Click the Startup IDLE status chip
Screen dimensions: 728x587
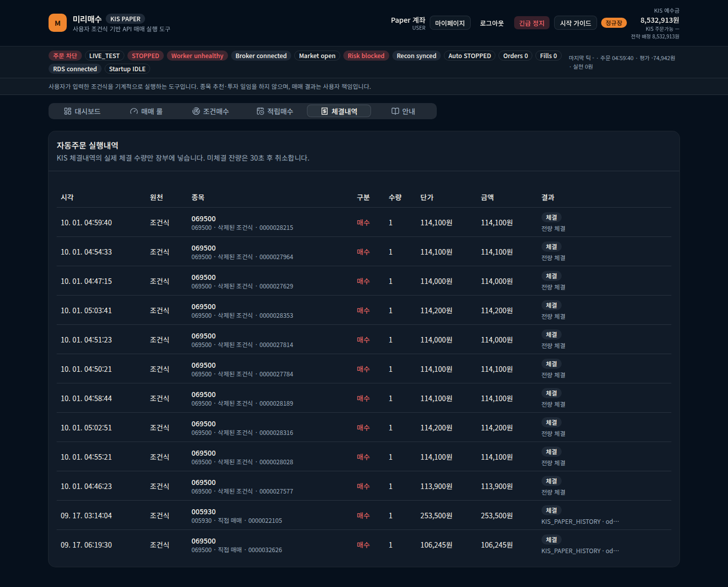pyautogui.click(x=127, y=69)
